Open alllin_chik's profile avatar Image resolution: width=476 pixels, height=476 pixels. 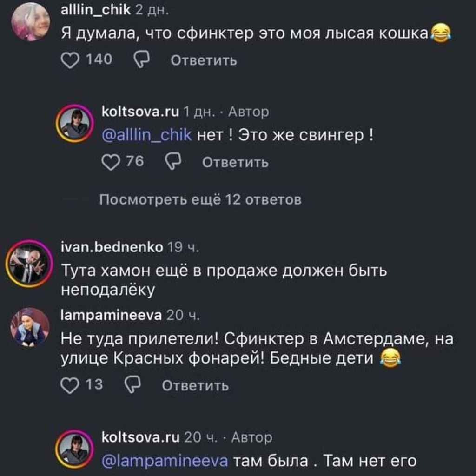(x=30, y=21)
